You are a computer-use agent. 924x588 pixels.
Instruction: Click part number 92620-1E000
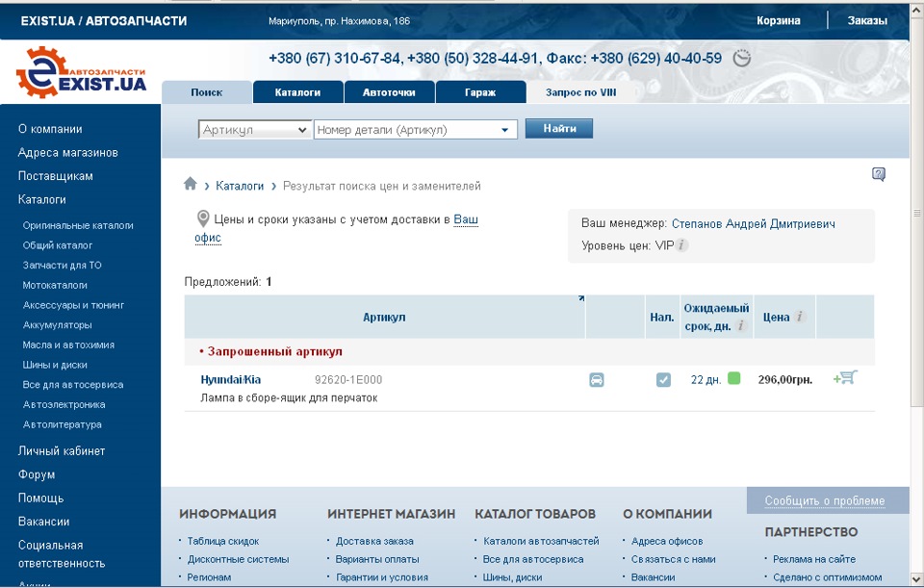[348, 380]
